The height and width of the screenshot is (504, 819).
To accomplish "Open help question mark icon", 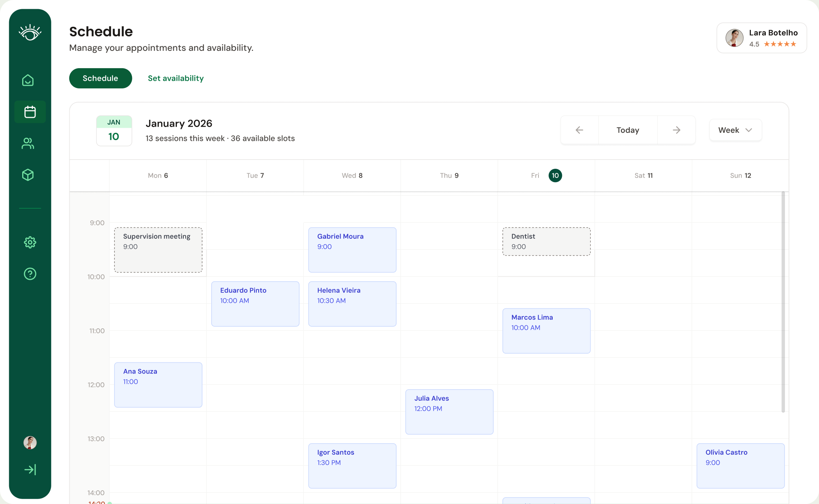I will 30,274.
